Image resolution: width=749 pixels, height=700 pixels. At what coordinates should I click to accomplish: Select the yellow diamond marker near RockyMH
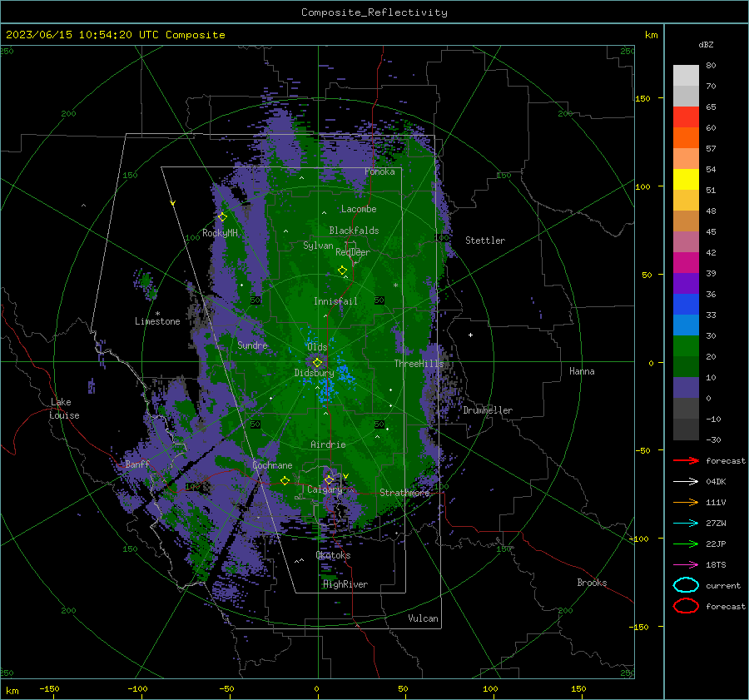click(x=222, y=217)
